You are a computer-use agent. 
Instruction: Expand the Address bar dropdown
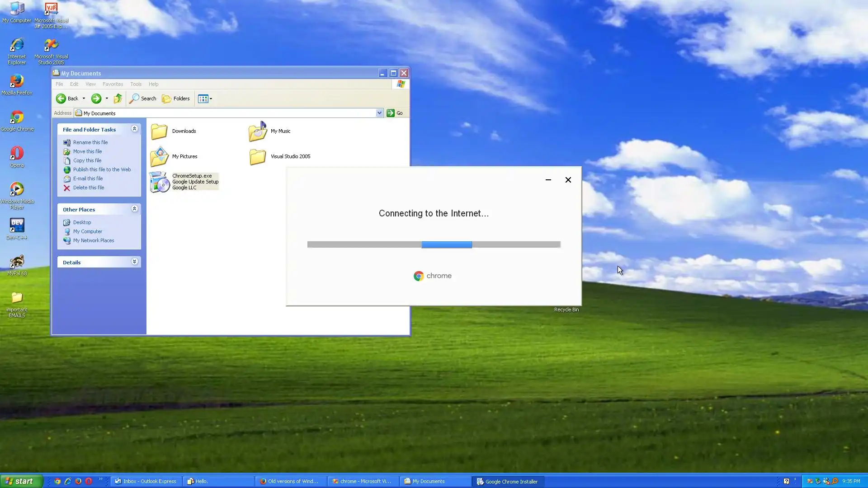pos(379,113)
